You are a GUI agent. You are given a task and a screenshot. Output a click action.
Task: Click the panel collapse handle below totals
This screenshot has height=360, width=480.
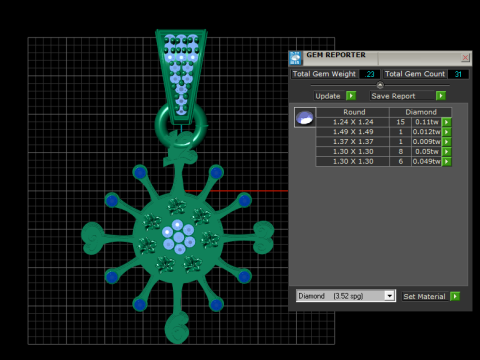point(380,85)
